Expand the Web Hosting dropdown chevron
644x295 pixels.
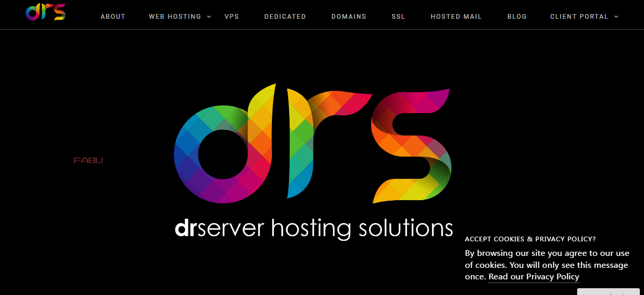coord(209,17)
